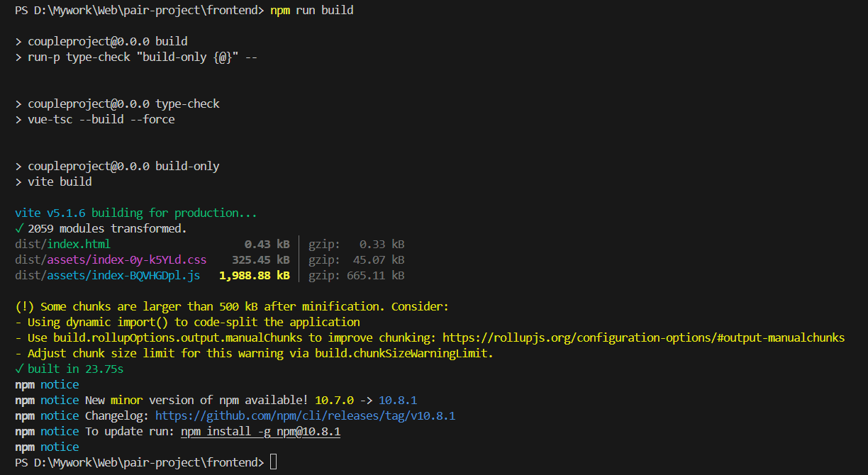Click the terminal cursor at the last prompt
This screenshot has width=868, height=475.
click(274, 462)
